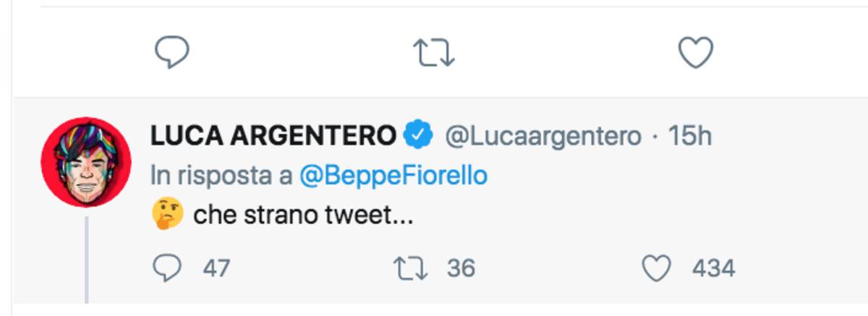Click the 434 likes count
Screen dimensions: 868x316
coord(713,269)
